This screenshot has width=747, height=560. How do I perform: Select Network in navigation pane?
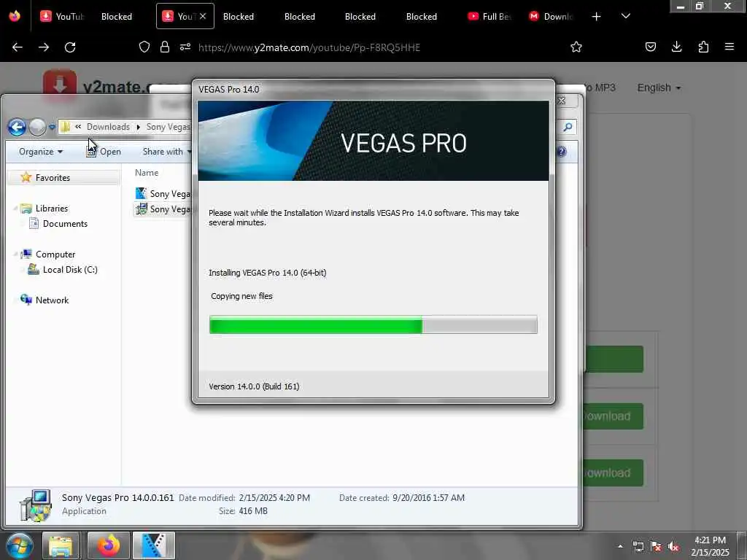pyautogui.click(x=52, y=300)
